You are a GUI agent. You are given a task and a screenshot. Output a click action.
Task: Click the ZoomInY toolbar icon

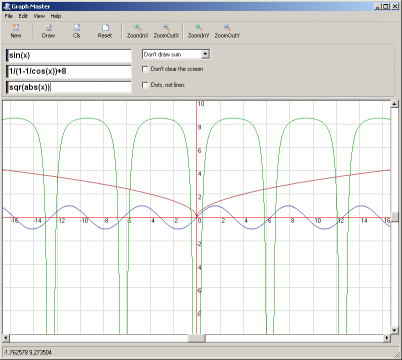pyautogui.click(x=198, y=28)
